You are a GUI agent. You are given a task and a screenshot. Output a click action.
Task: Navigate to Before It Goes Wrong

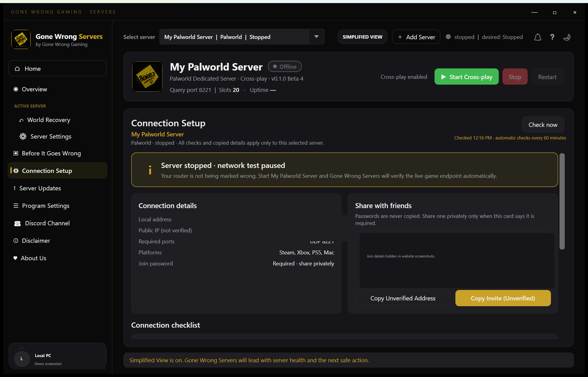tap(58, 153)
